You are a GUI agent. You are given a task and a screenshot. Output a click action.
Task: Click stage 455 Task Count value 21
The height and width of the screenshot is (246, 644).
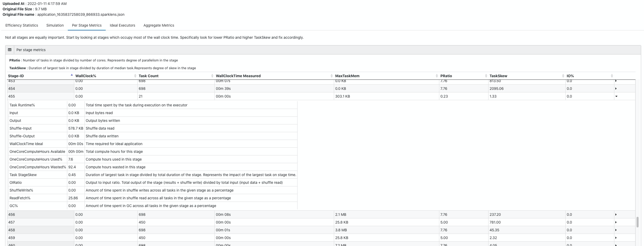141,96
